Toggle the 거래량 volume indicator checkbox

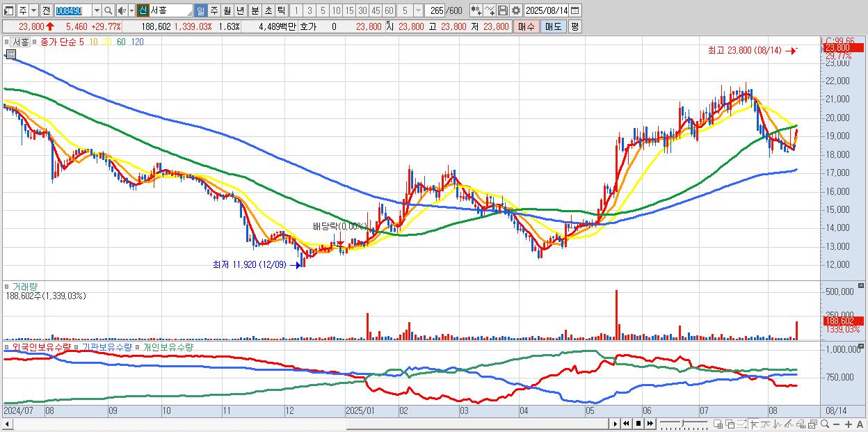(8, 287)
